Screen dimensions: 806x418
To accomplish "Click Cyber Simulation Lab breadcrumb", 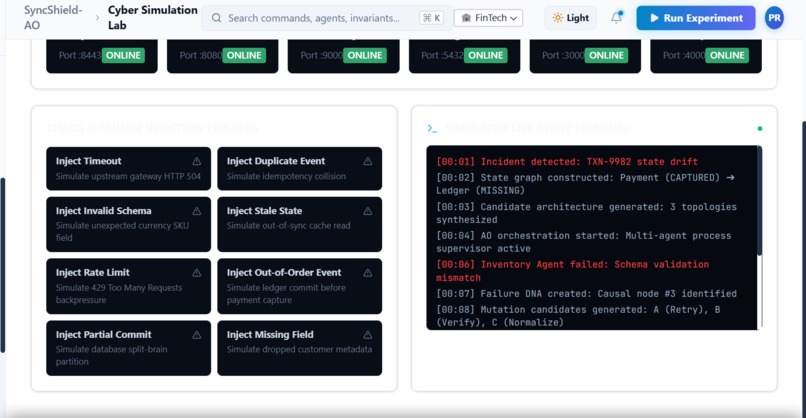I will coord(153,17).
